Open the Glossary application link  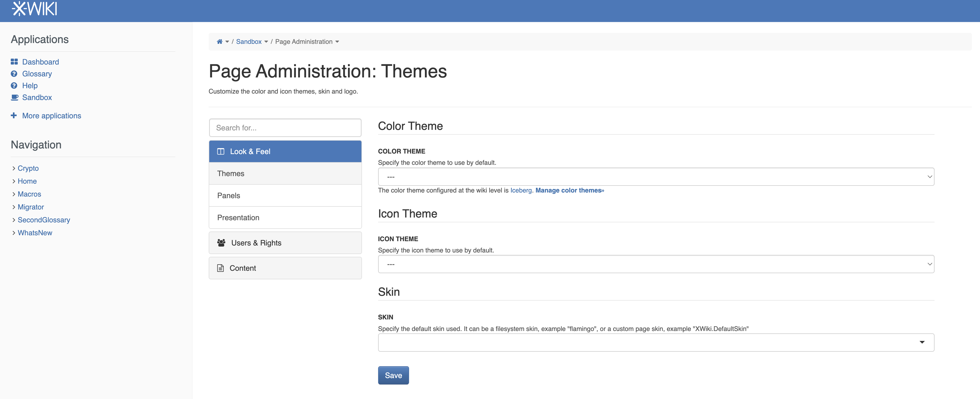(37, 73)
